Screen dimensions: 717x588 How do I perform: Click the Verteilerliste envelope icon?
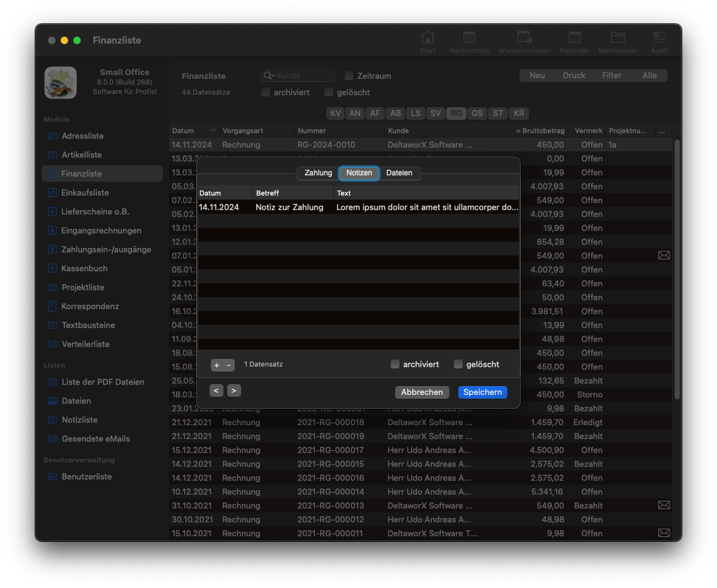click(52, 344)
